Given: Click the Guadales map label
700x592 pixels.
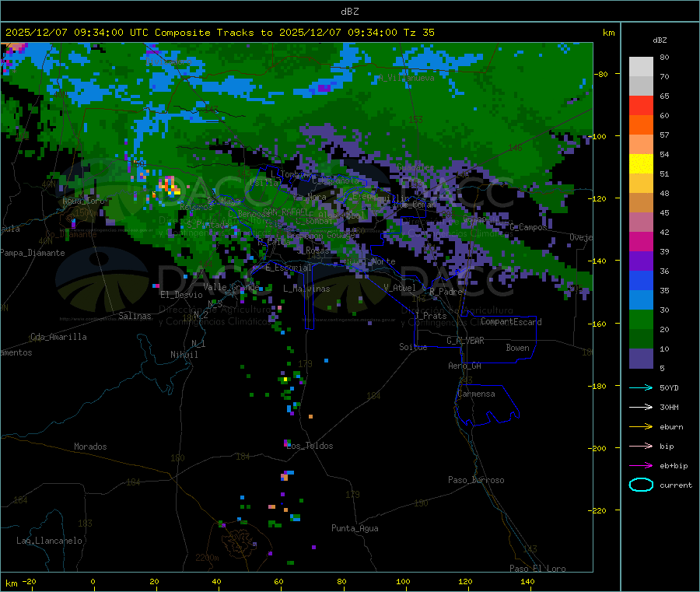Looking at the screenshot, I should [x=415, y=167].
